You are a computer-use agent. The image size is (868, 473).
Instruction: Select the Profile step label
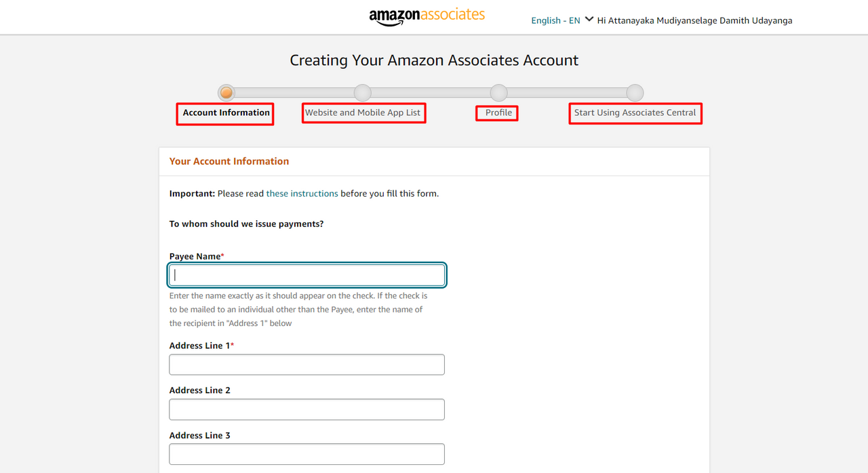497,113
